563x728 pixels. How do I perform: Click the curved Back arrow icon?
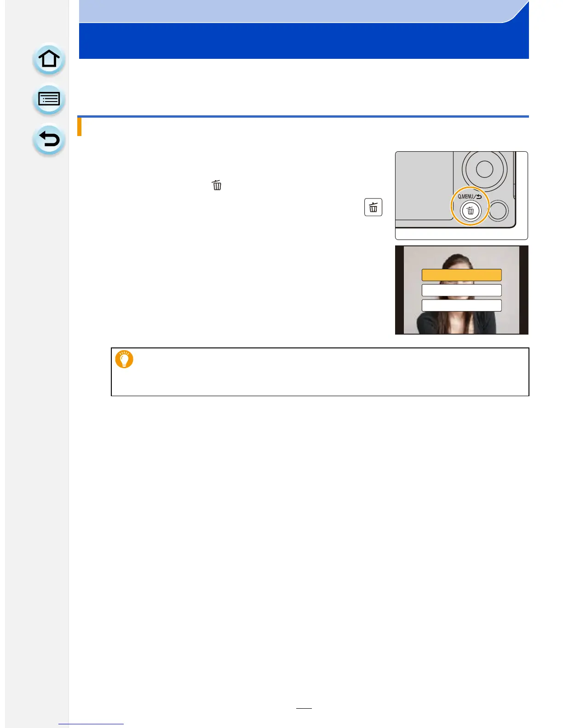[49, 139]
